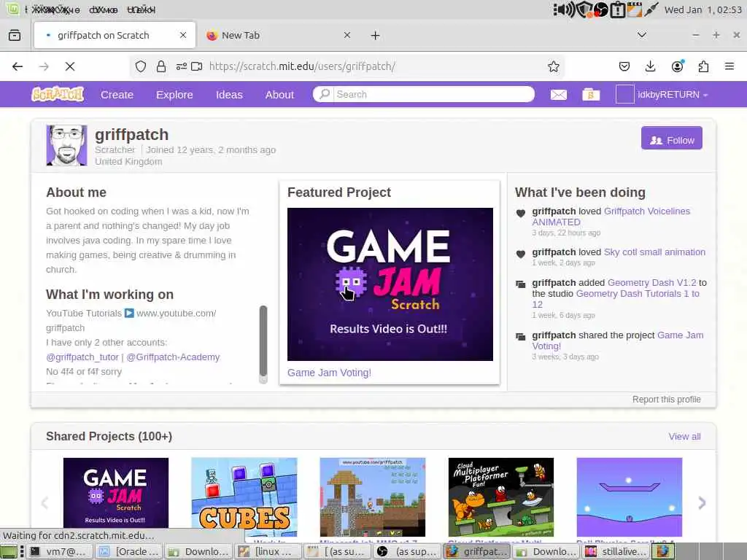Open the Game Jam Voting! link under the featured project
This screenshot has height=560, width=747.
click(329, 373)
